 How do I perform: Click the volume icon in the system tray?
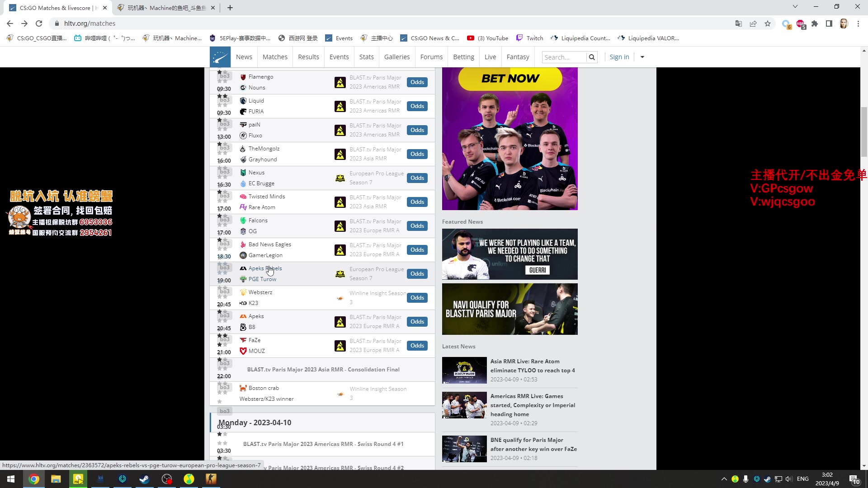(789, 479)
